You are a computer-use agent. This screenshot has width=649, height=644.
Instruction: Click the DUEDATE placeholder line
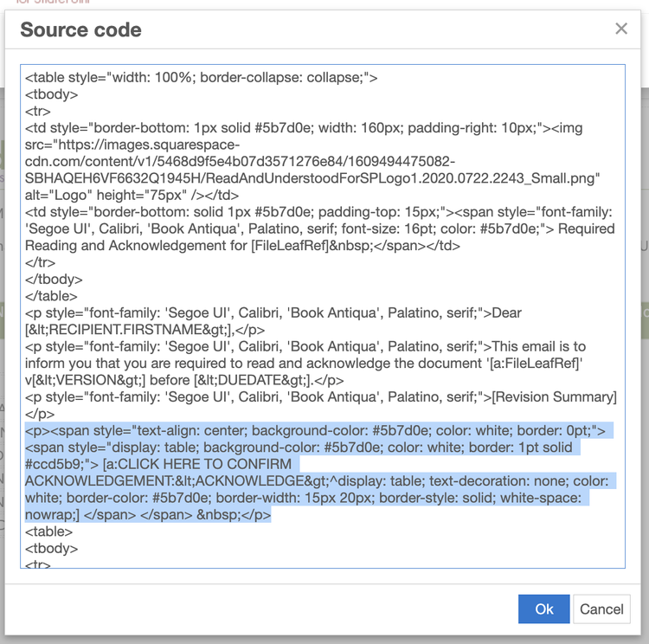(x=184, y=380)
